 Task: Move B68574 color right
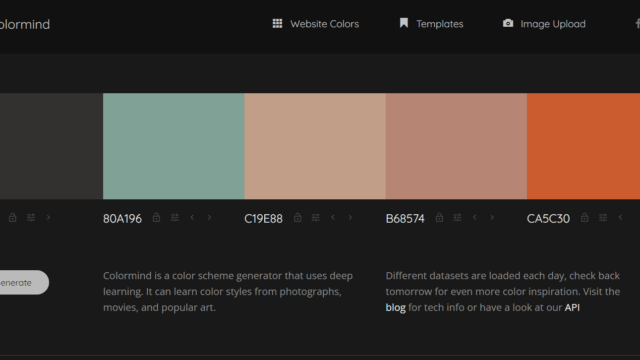(x=492, y=218)
